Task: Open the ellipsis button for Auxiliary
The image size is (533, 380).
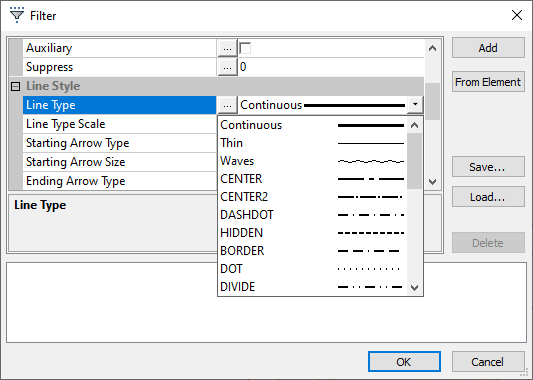Action: point(227,48)
